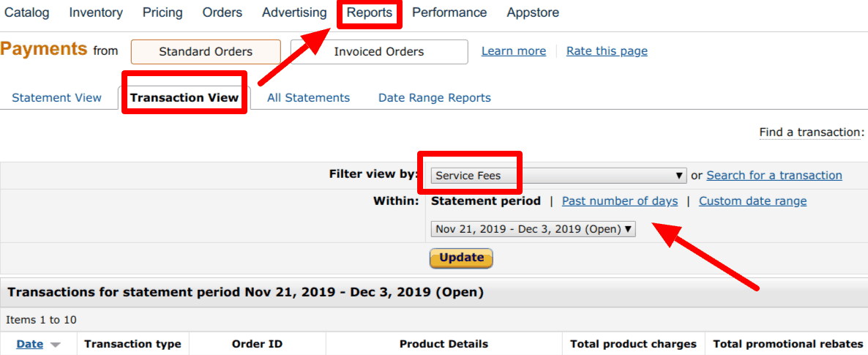Sort by the Date column arrow
This screenshot has width=868, height=355.
coord(55,345)
